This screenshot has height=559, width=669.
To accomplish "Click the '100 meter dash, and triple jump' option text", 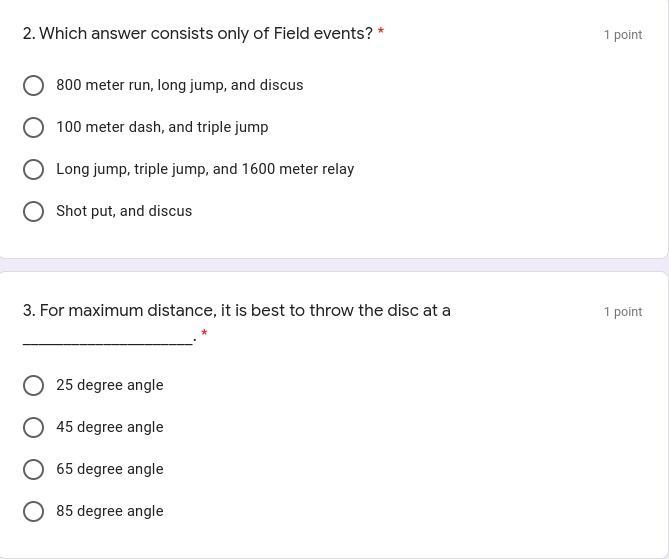I will point(162,127).
